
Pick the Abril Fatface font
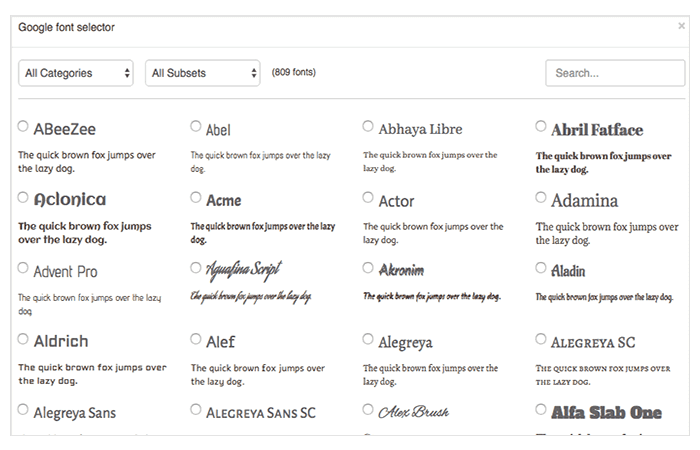[541, 127]
